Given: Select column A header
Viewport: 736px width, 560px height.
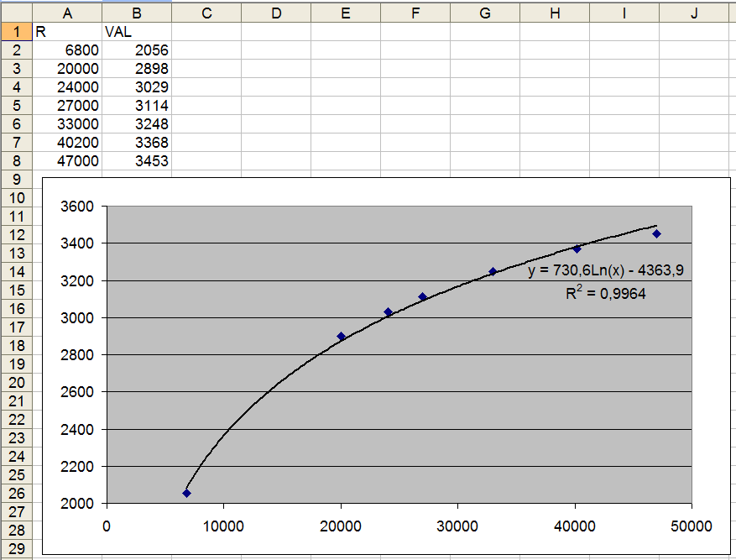Looking at the screenshot, I should click(67, 13).
